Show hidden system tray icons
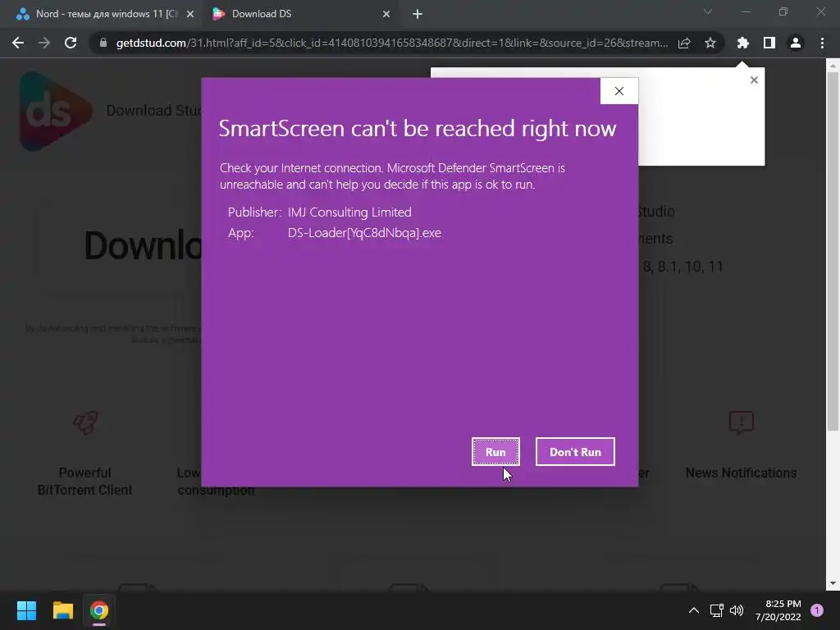This screenshot has width=840, height=630. coord(694,610)
